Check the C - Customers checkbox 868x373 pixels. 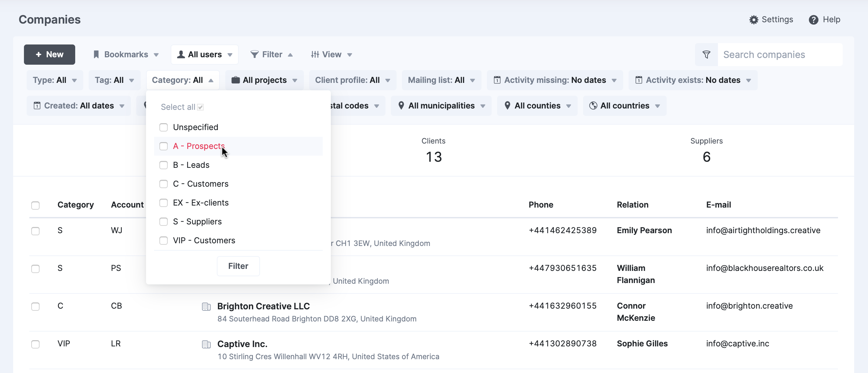click(x=164, y=184)
